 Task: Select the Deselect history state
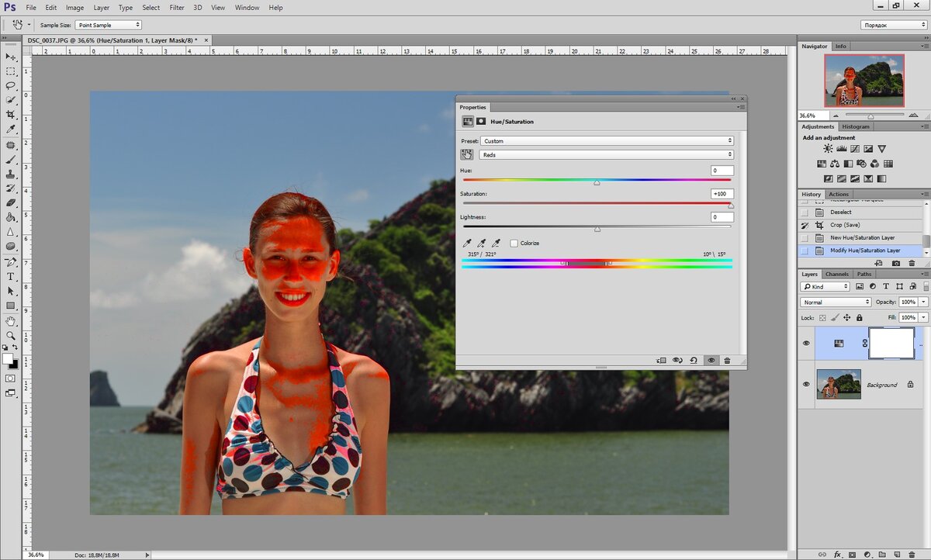click(841, 212)
